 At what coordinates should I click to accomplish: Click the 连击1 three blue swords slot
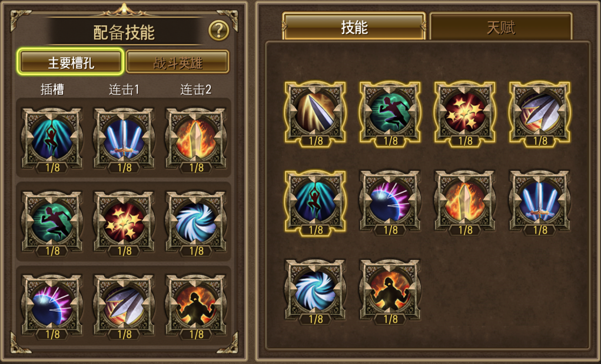[124, 139]
